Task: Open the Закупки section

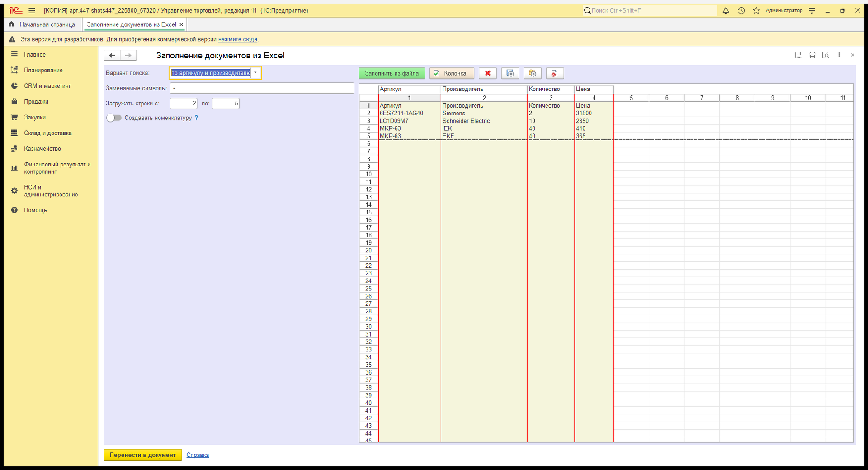Action: tap(35, 117)
